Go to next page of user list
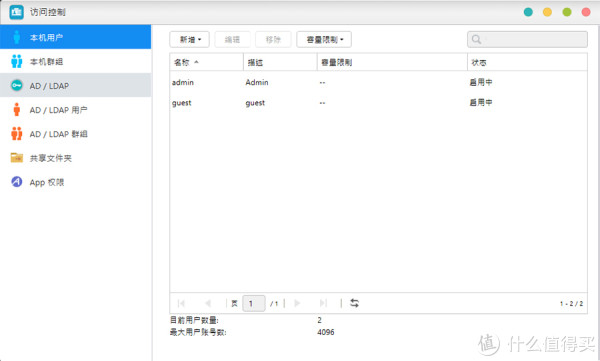The width and height of the screenshot is (600, 361). click(297, 303)
